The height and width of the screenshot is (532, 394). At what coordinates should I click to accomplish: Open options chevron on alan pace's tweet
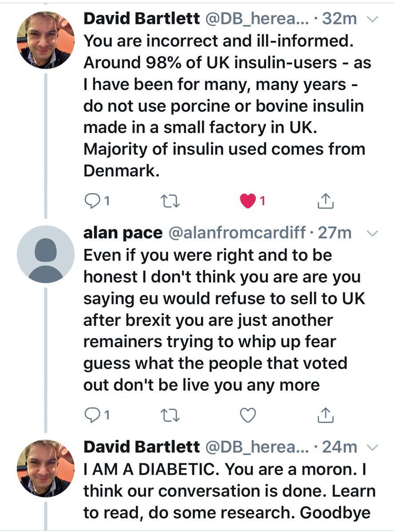pos(373,233)
